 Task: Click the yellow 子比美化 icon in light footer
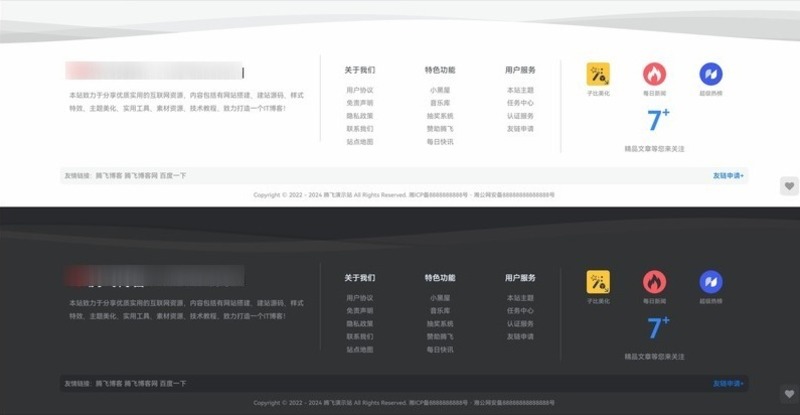[598, 74]
